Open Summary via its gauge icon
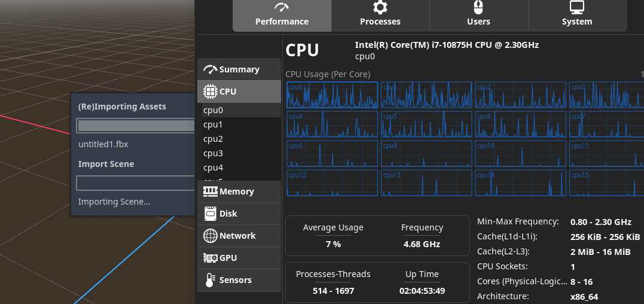 pyautogui.click(x=210, y=69)
